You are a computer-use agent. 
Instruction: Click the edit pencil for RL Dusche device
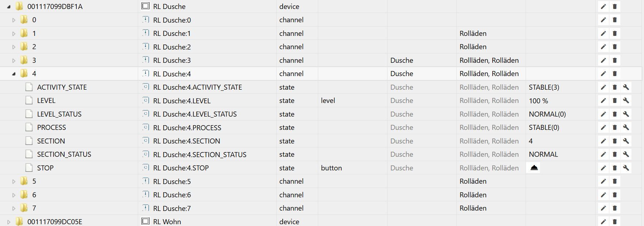pyautogui.click(x=603, y=6)
